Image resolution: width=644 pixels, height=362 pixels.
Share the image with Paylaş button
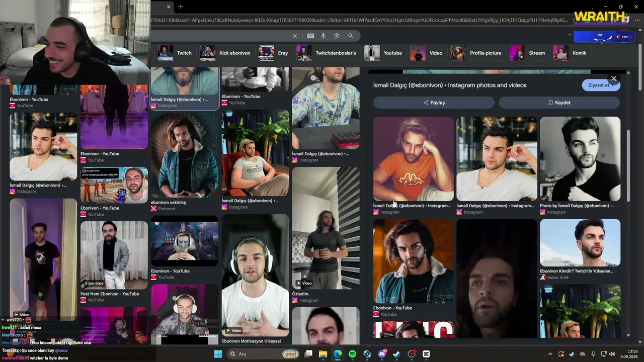tap(434, 103)
